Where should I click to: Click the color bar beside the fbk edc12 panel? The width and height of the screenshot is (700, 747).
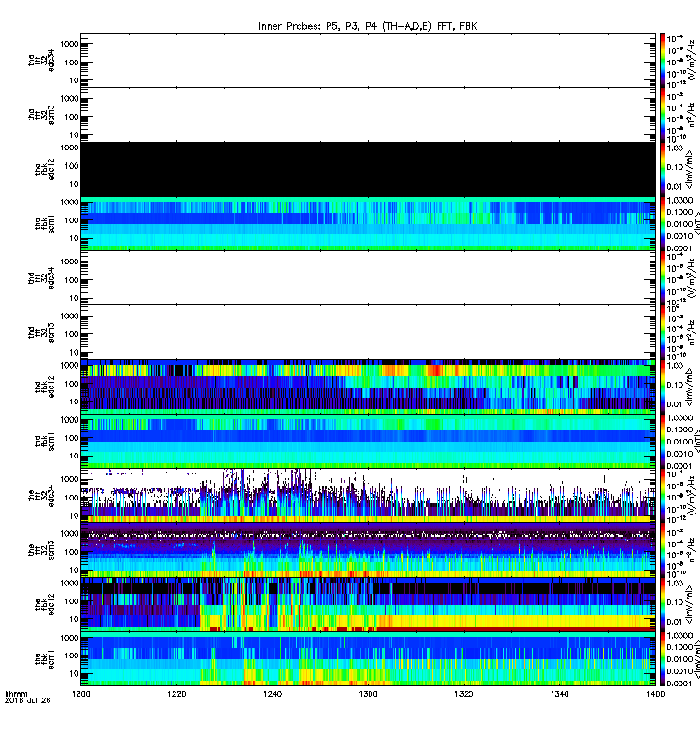click(663, 604)
